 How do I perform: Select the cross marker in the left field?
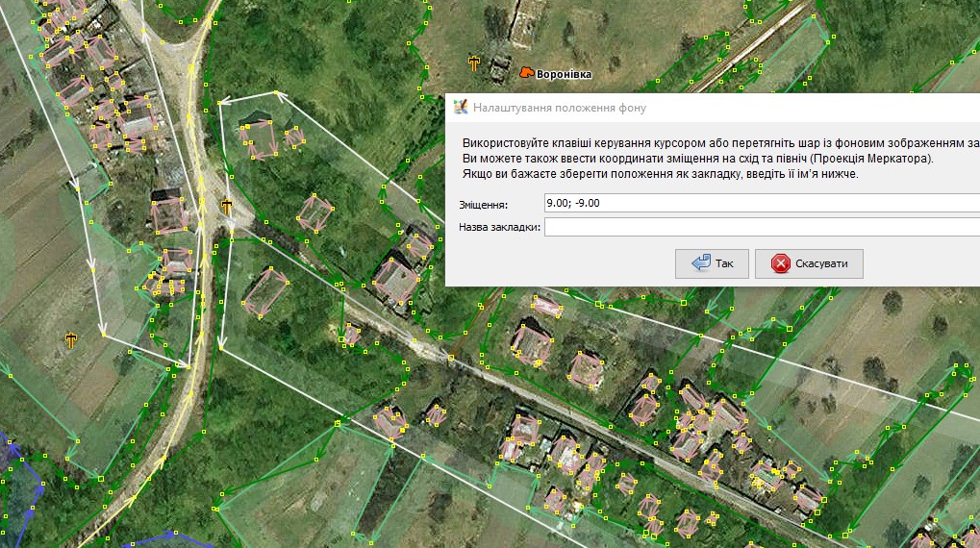click(70, 340)
